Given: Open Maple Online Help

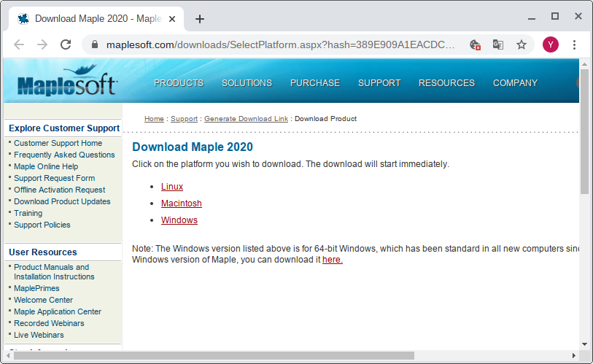Looking at the screenshot, I should (46, 166).
